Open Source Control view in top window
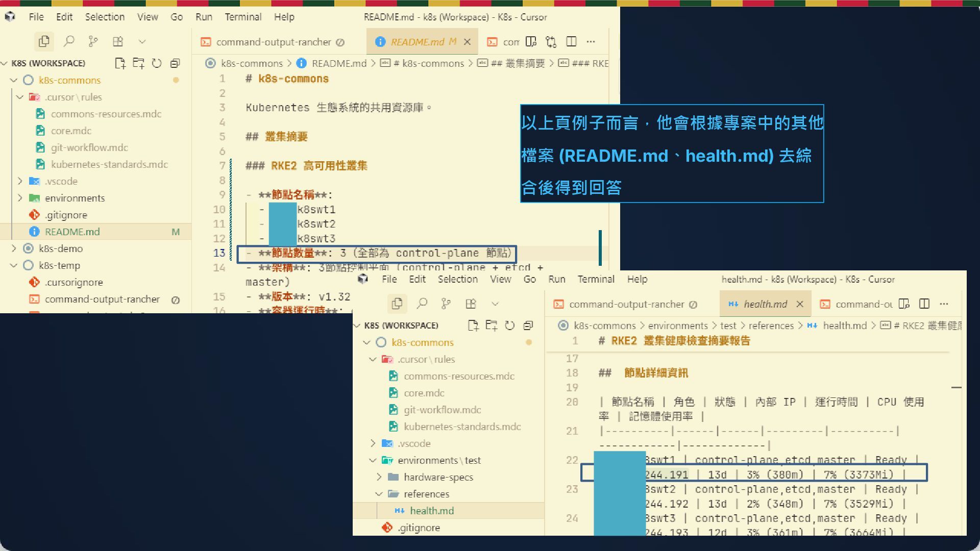Viewport: 980px width, 551px height. pos(93,41)
